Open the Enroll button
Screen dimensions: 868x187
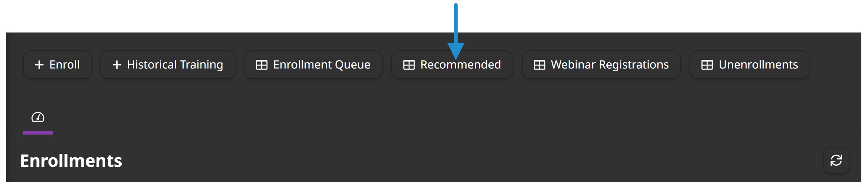57,65
